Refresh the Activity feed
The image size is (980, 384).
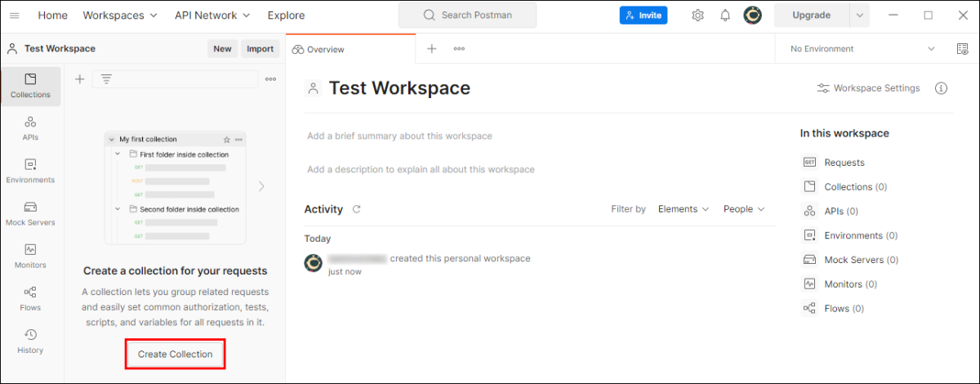(356, 209)
